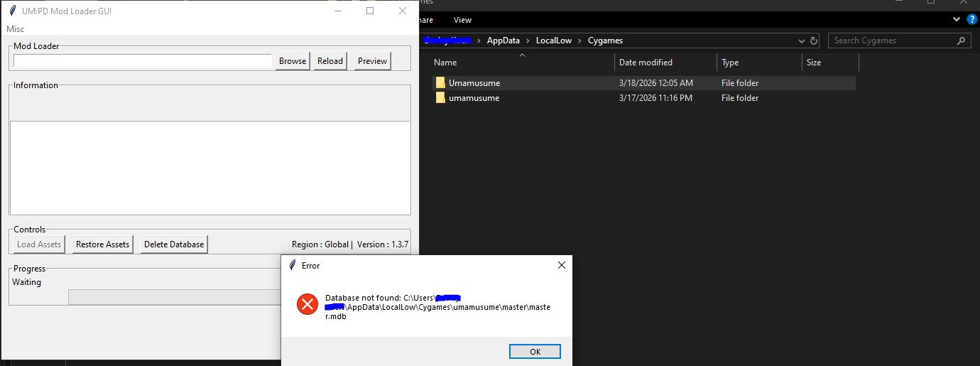Click the feather icon in Mod Loader title bar
Image resolution: width=980 pixels, height=366 pixels.
pos(12,11)
